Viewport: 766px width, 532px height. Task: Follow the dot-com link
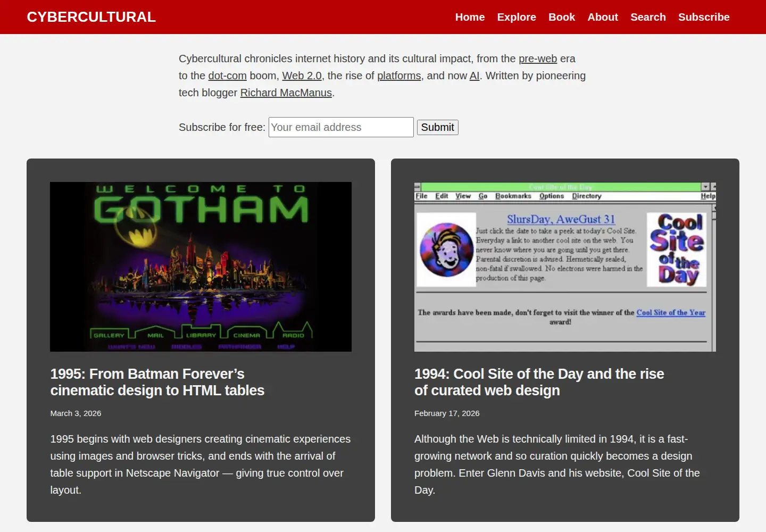(227, 76)
